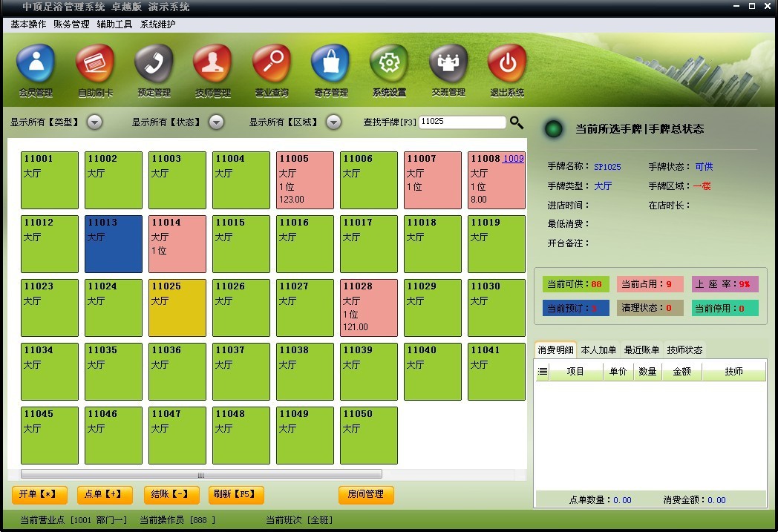
Task: Click the 房间管理 room management button
Action: pos(366,494)
